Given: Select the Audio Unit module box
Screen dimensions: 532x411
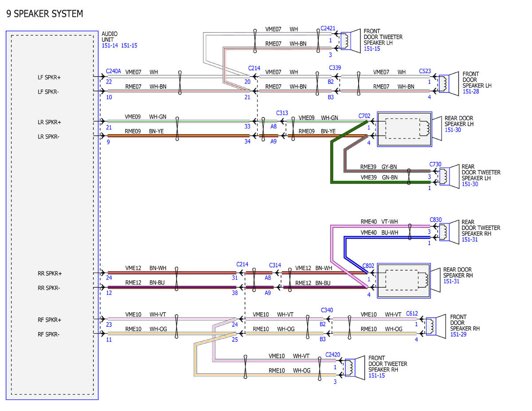Looking at the screenshot, I should click(x=52, y=215).
